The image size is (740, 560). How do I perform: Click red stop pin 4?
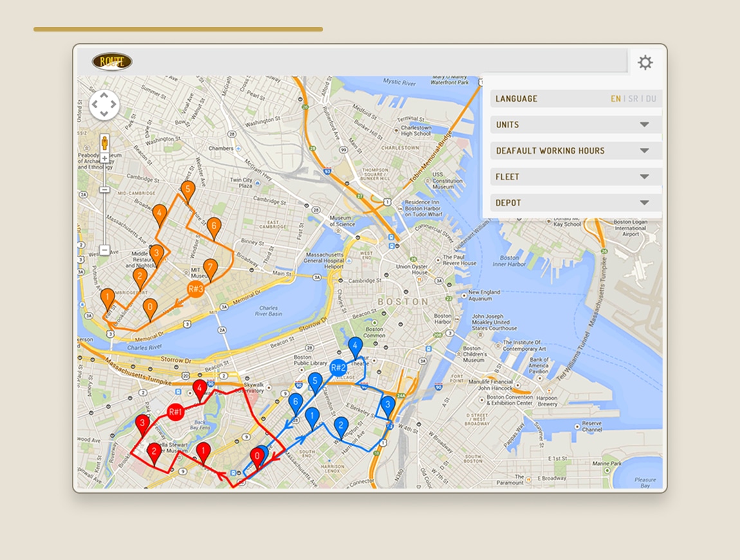coord(200,390)
